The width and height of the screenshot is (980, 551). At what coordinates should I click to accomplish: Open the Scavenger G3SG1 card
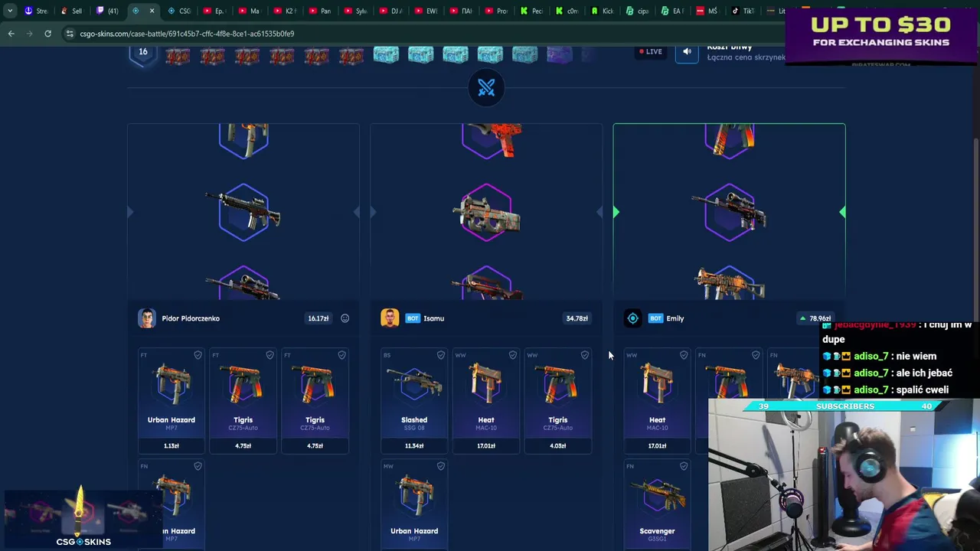pos(657,504)
